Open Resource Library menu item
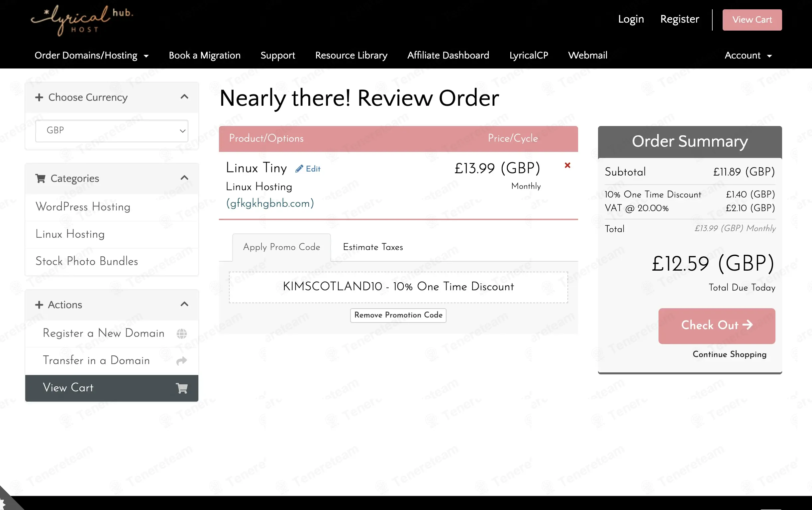The image size is (812, 510). [x=351, y=55]
